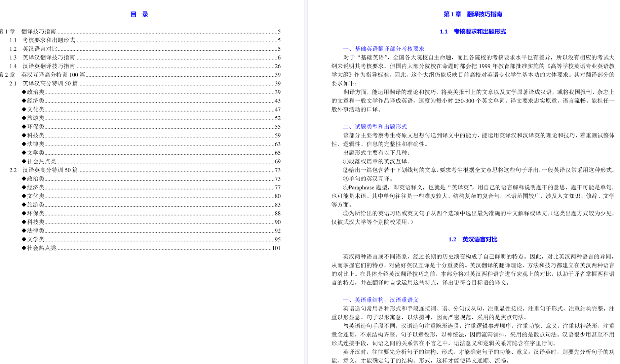Click TOC entry 2.1 英译汉高分特训50篇
620x364 pixels.
coord(50,84)
